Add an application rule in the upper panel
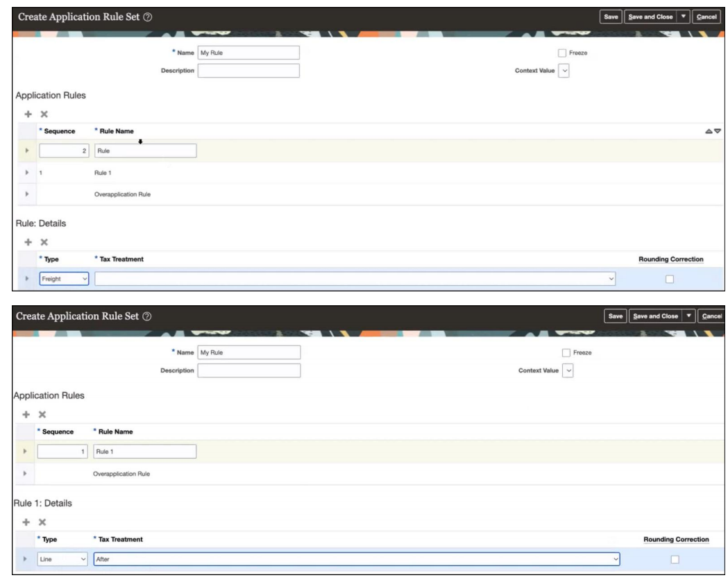The height and width of the screenshot is (580, 728). [x=28, y=113]
